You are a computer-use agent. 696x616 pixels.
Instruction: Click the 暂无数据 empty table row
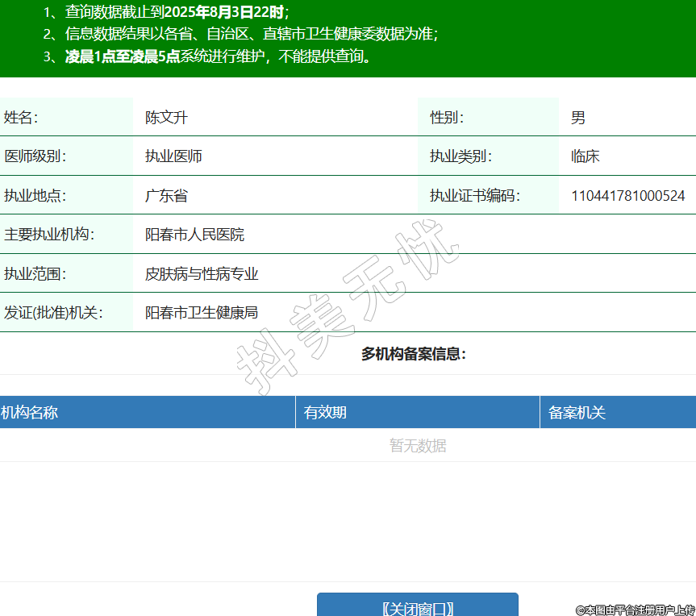tap(417, 446)
